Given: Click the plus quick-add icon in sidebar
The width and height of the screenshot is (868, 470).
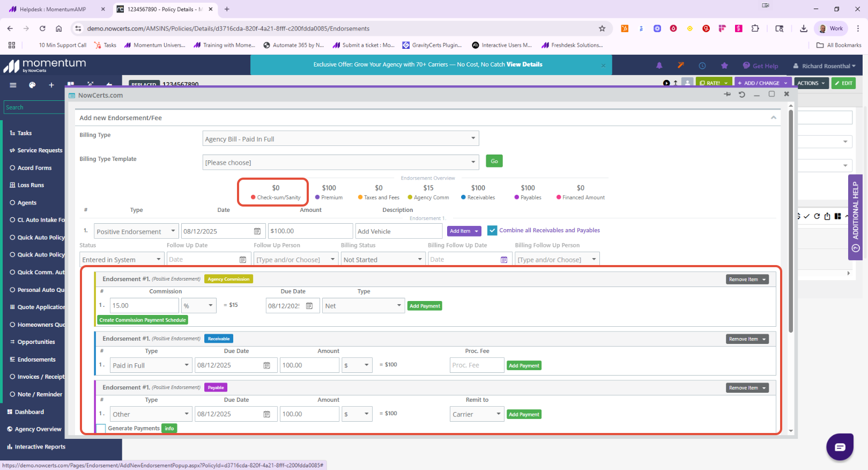Looking at the screenshot, I should tap(51, 85).
